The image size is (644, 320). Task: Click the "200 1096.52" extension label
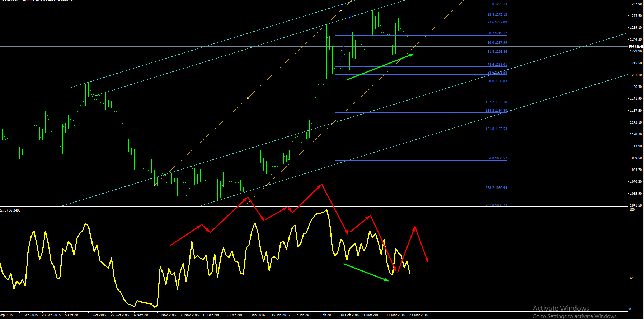pos(498,158)
